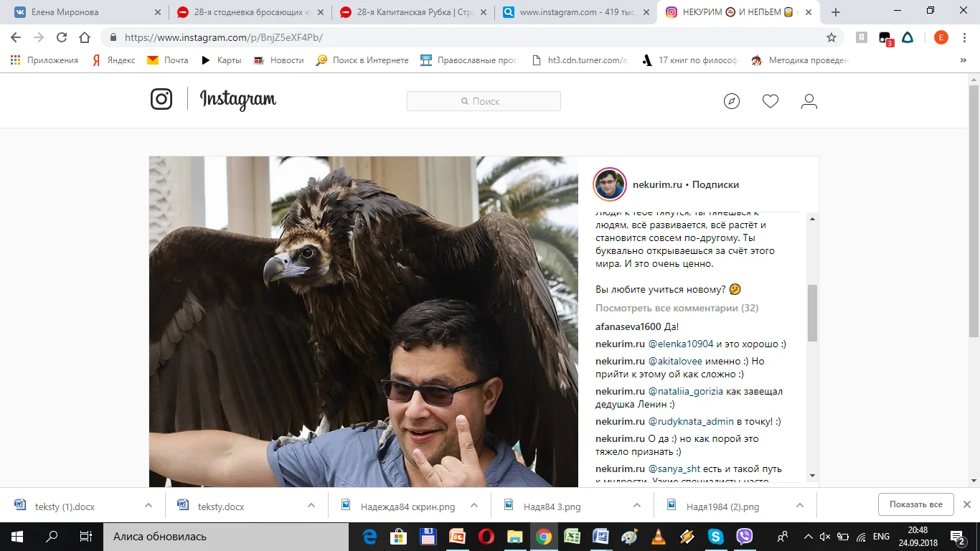
Task: Open the @nataliia_gorizia mention
Action: 686,391
